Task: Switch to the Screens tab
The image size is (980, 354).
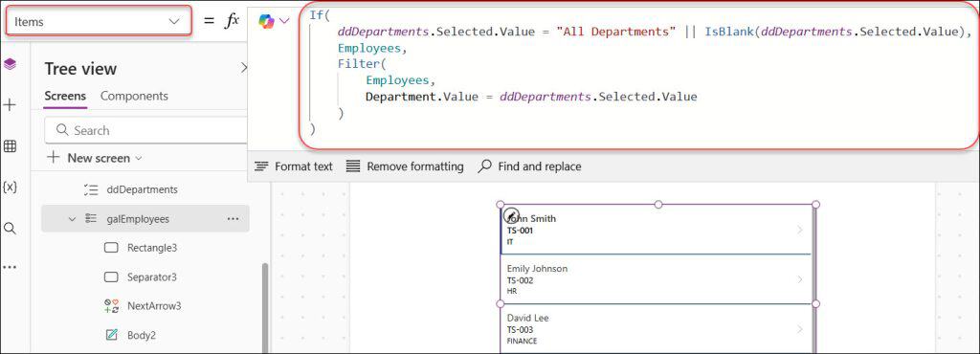Action: click(65, 96)
